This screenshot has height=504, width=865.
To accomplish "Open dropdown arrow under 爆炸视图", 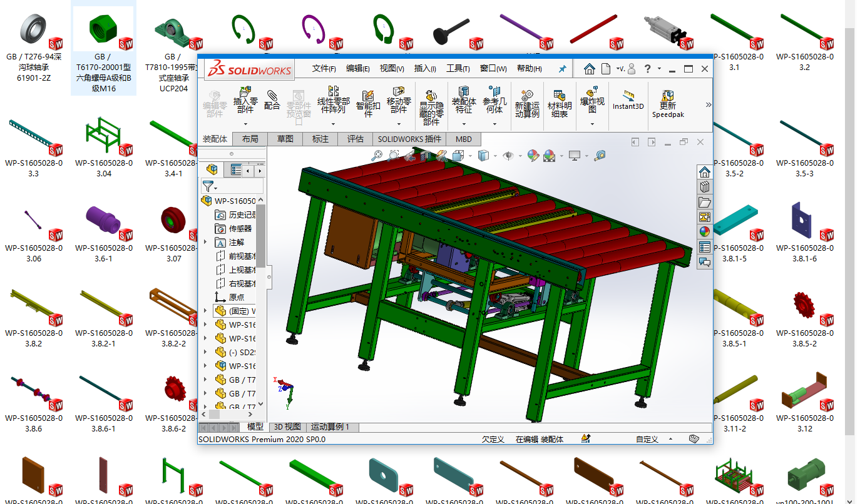I will click(592, 124).
